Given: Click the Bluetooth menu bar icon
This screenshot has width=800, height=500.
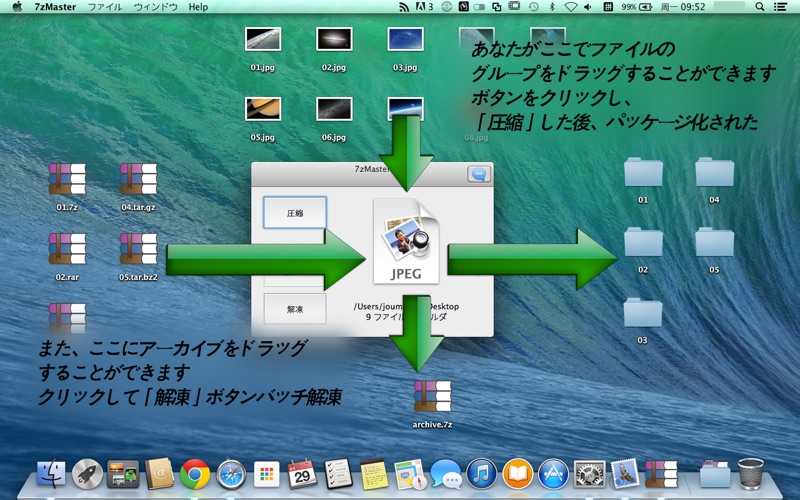Looking at the screenshot, I should [x=552, y=7].
